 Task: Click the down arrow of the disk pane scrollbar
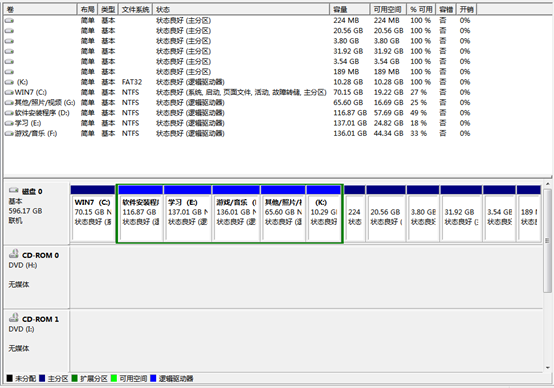[547, 368]
